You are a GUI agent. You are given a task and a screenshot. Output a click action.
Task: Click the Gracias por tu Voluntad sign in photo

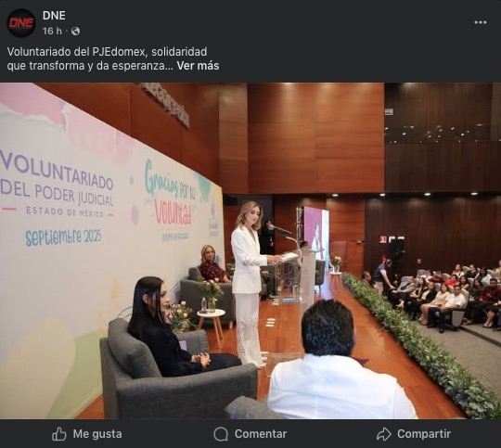point(170,199)
